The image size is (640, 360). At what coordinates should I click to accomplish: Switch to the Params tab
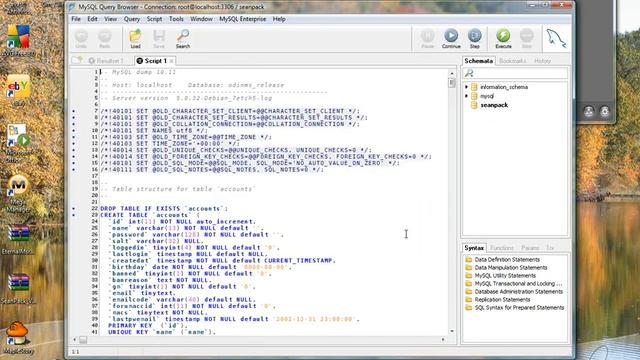click(x=530, y=248)
